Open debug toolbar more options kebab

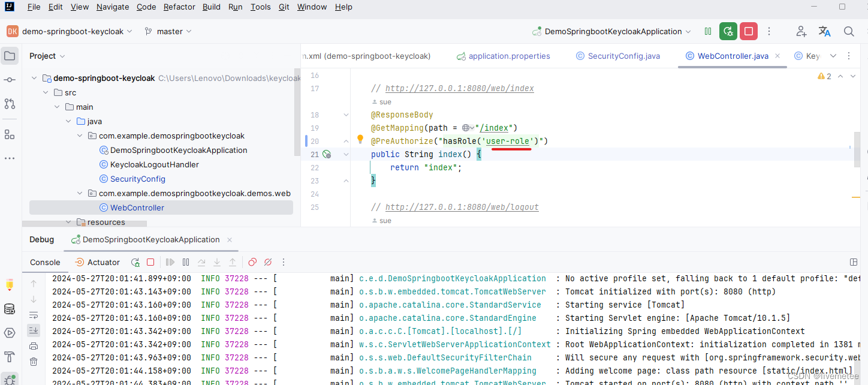tap(284, 262)
